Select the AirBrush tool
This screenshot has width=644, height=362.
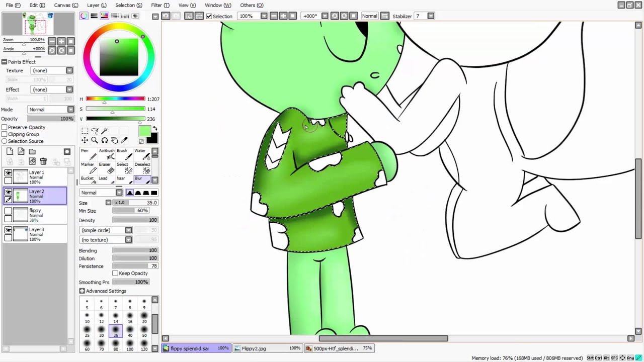click(x=106, y=154)
